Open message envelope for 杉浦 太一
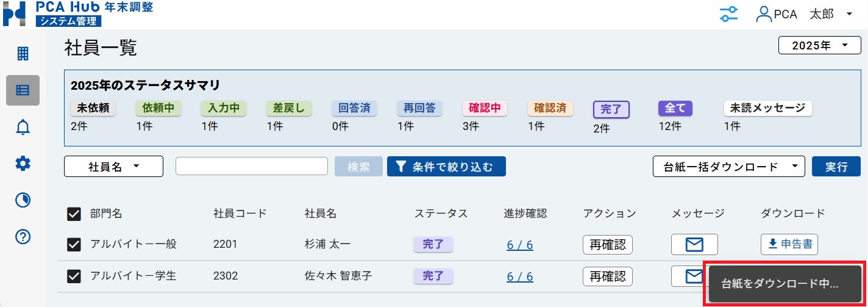Screen dimensions: 868x307 (x=694, y=245)
